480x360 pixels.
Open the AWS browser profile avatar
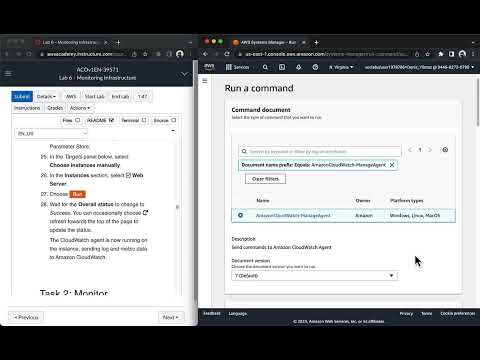click(462, 54)
